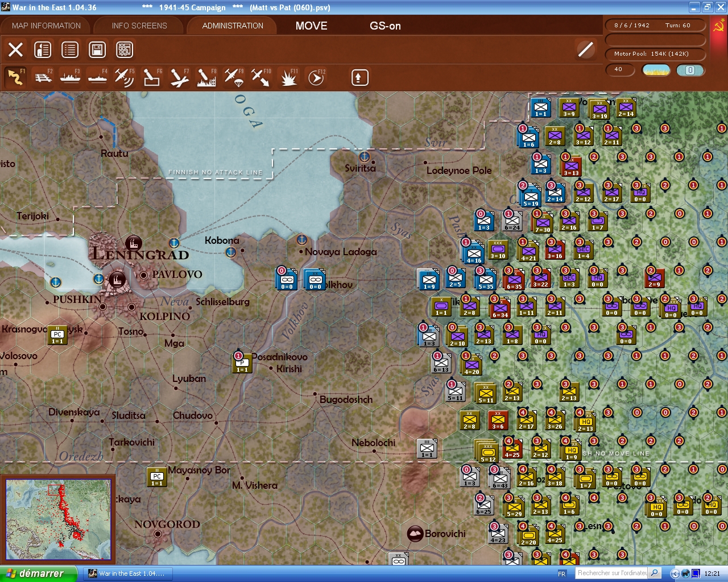Select the 6=43 grey unit counter

[x=500, y=478]
